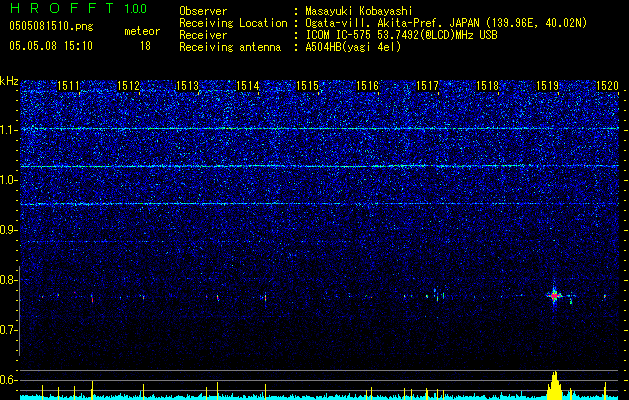Screen dimensions: 629x400
Task: Click the large yellow power peak near 1519
Action: click(555, 385)
